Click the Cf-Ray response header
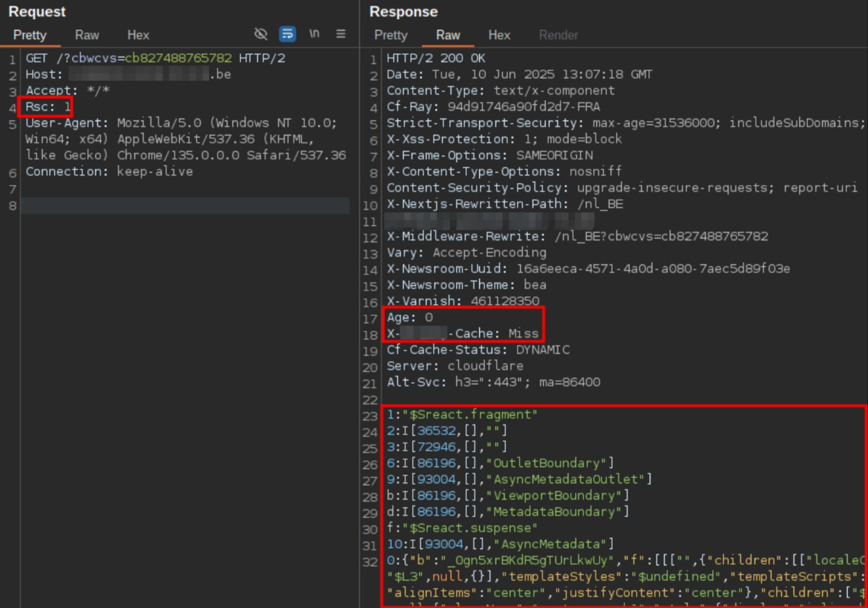This screenshot has height=608, width=868. pyautogui.click(x=493, y=107)
